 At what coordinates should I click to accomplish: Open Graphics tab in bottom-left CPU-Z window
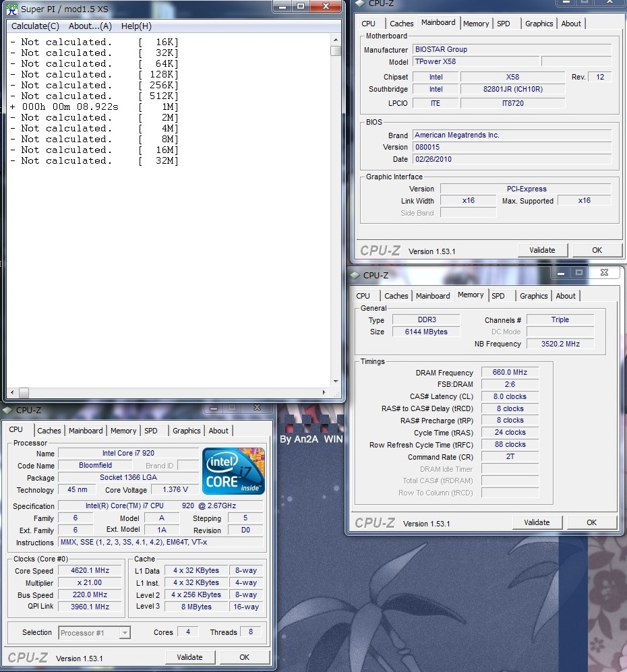(x=187, y=431)
